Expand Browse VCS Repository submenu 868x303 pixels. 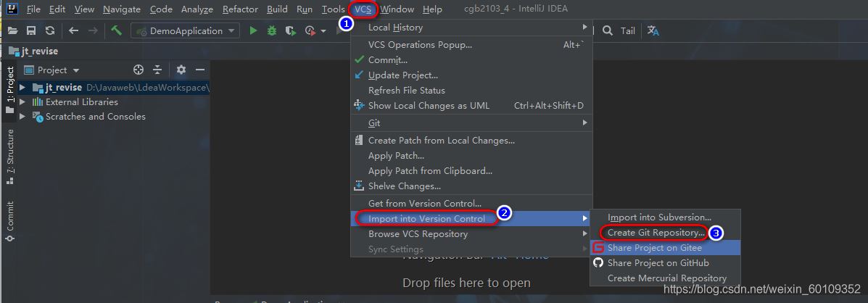[471, 234]
